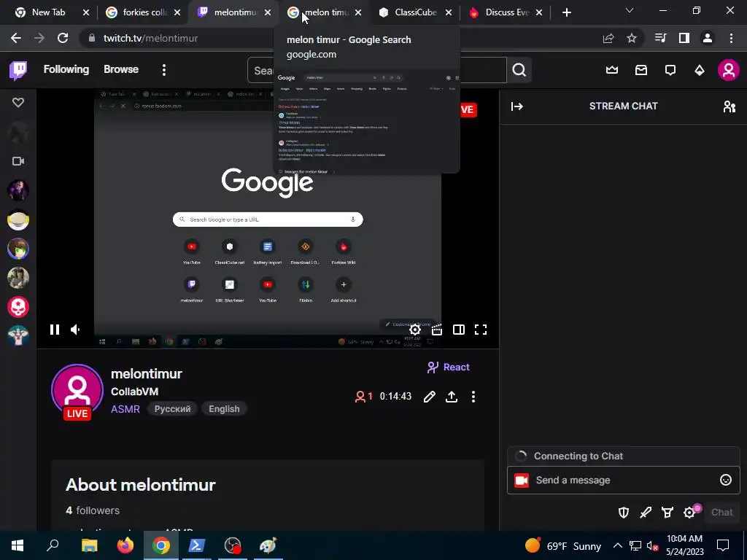This screenshot has height=560, width=747.
Task: Expand the tab search chevron
Action: pyautogui.click(x=630, y=10)
